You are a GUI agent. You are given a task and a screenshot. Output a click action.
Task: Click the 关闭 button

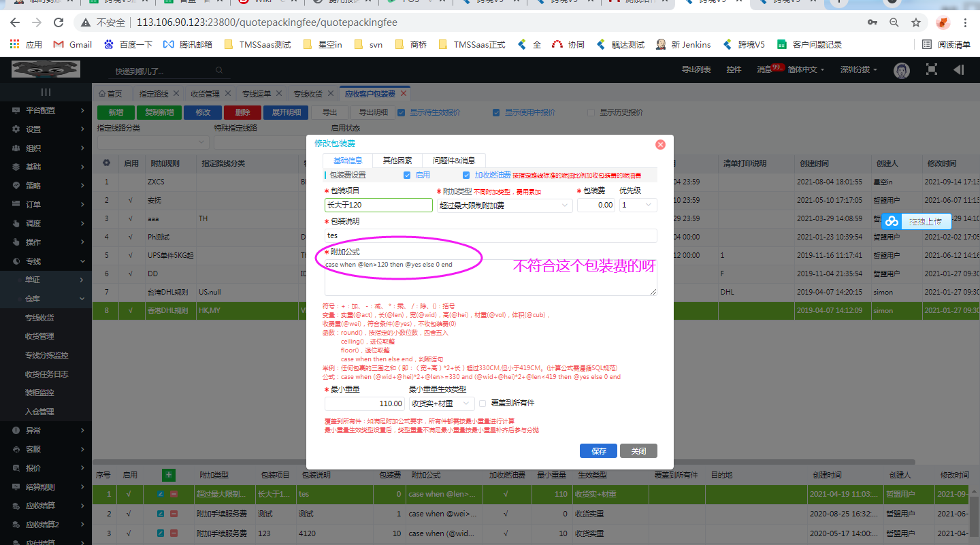[638, 451]
